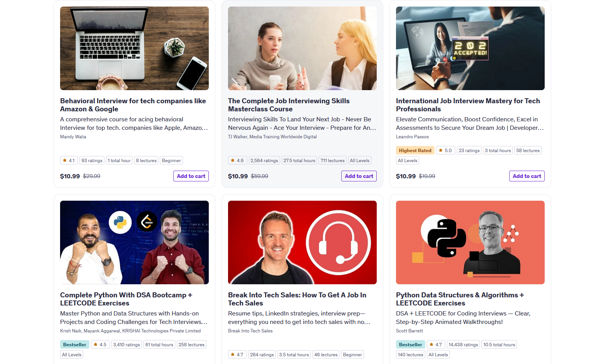Click the coral Python logo course thumbnail
This screenshot has width=604, height=364.
coord(470,242)
